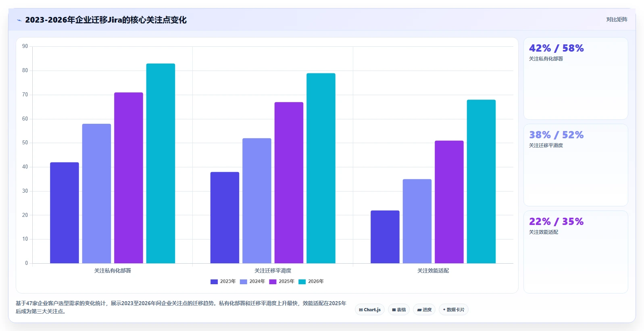Click the 2023年 bar for 关注迁移平滑度
The height and width of the screenshot is (331, 644).
click(225, 218)
